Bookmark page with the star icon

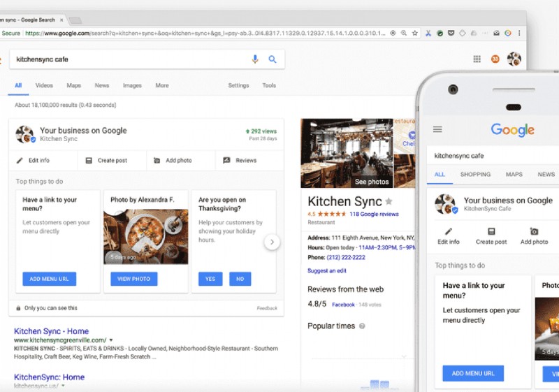pyautogui.click(x=414, y=33)
